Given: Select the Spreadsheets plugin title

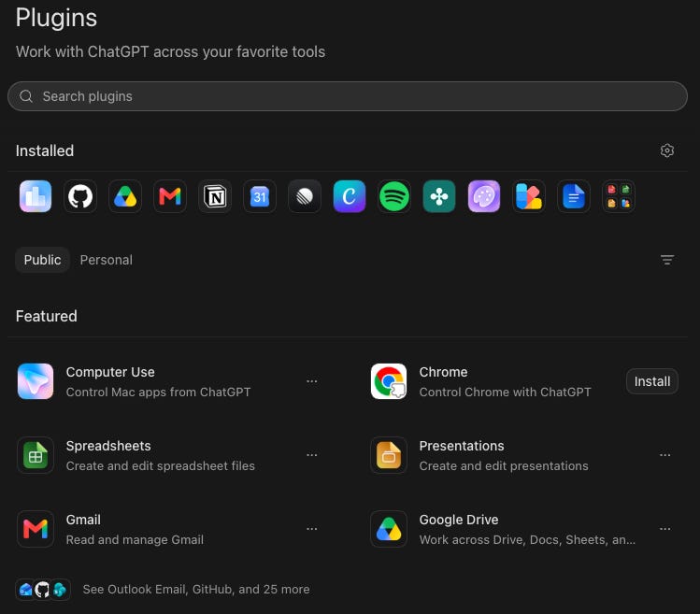Looking at the screenshot, I should 108,446.
